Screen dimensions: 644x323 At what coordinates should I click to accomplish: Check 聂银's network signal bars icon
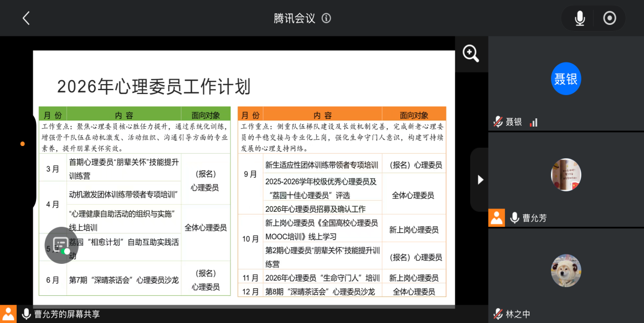534,122
